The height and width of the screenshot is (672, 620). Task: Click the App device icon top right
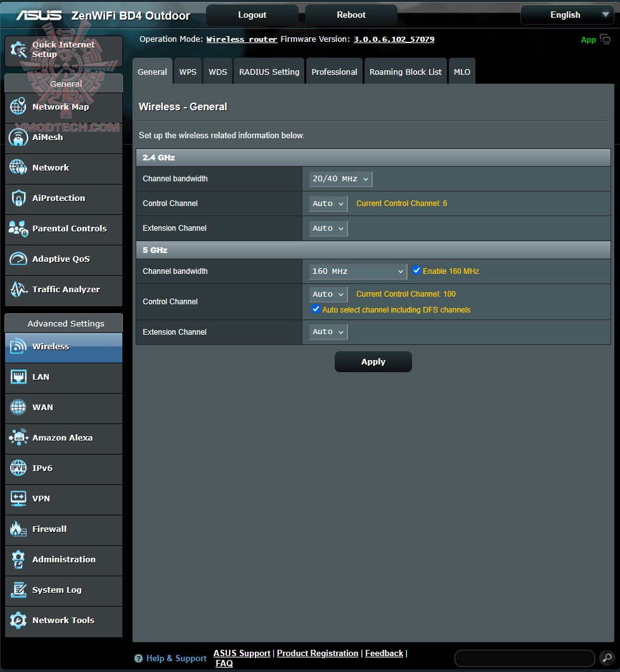[x=605, y=39]
